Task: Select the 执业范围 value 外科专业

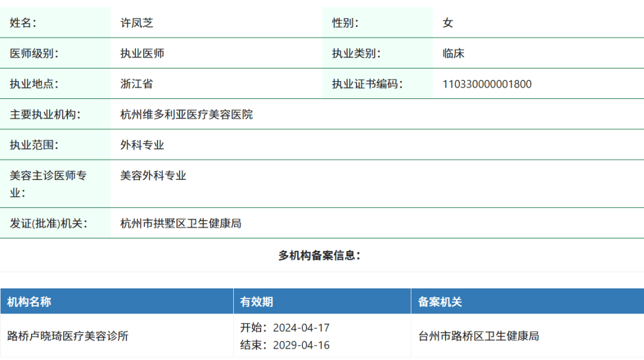Action: coord(142,145)
